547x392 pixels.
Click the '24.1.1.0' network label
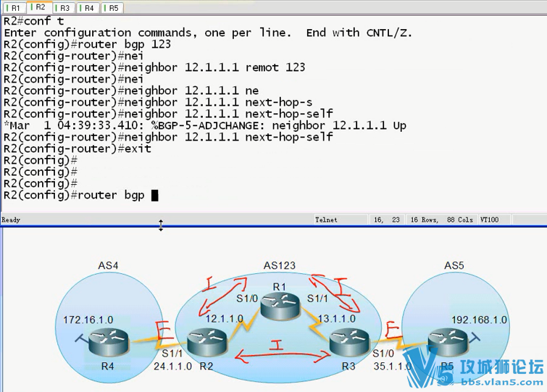pyautogui.click(x=172, y=366)
